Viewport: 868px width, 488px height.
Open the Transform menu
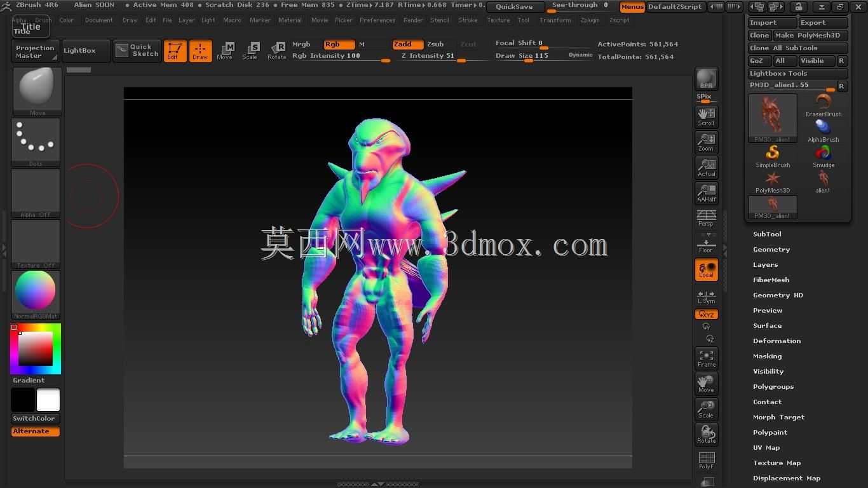(555, 20)
